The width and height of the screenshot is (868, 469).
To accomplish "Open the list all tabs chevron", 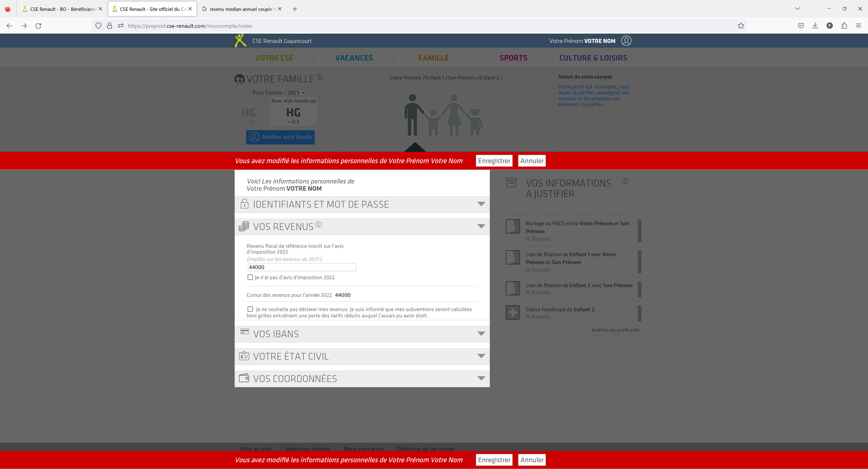I will 797,9.
